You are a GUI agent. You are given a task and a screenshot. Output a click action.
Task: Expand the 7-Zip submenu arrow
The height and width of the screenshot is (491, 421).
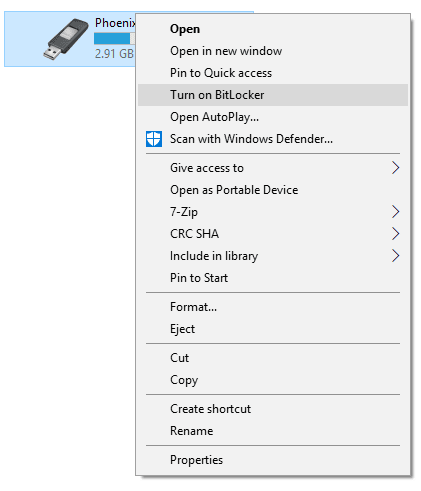395,212
